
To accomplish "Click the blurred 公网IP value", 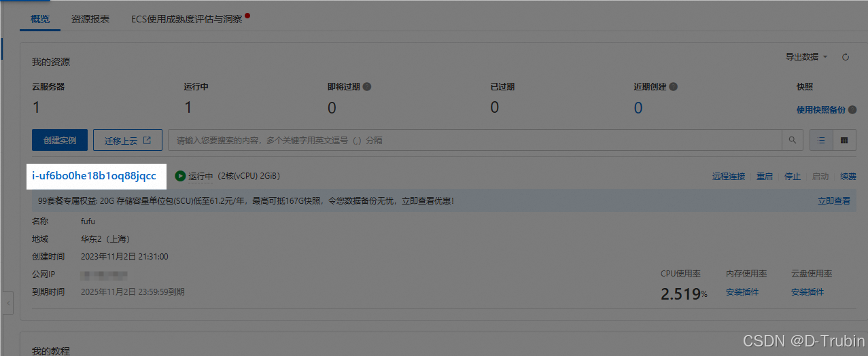I will (104, 274).
